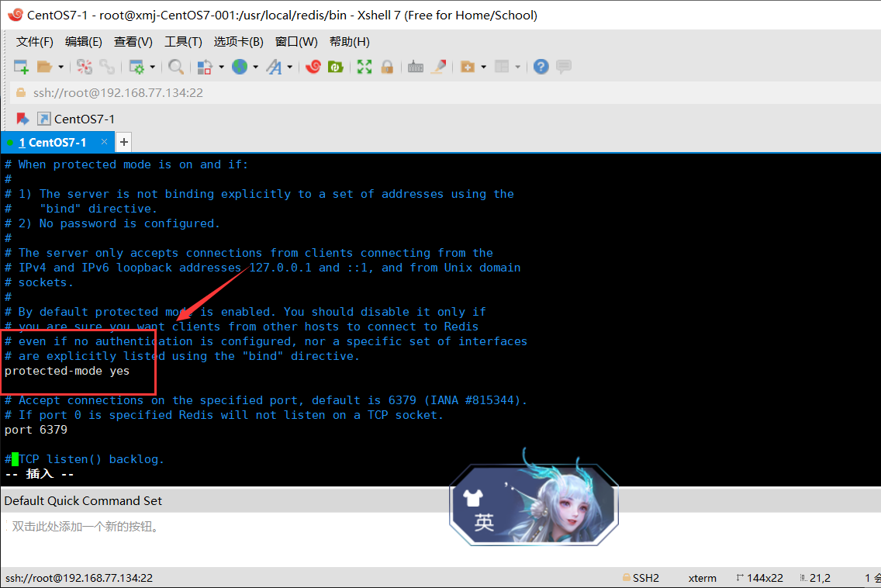
Task: Launch the green Xftp icon
Action: point(336,67)
